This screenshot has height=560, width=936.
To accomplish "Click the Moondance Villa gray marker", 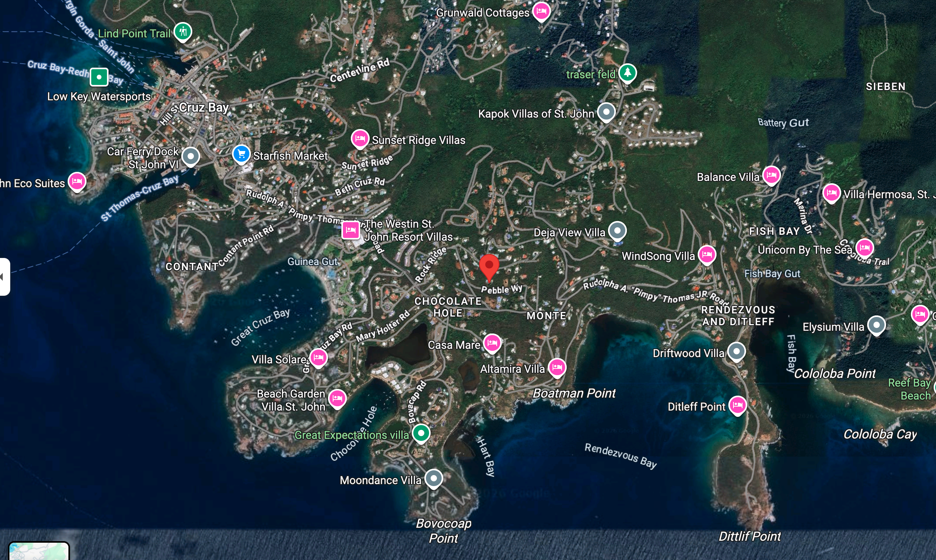I will [x=435, y=478].
